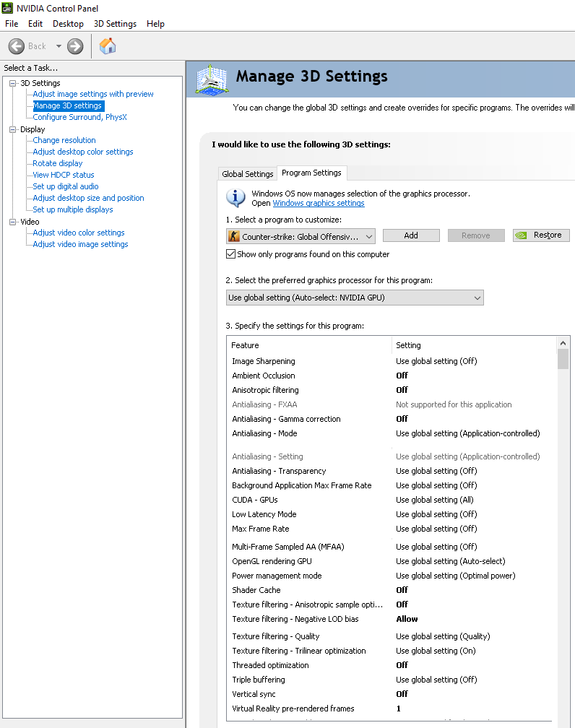Go to Home icon in toolbar
The image size is (575, 728).
tap(108, 46)
